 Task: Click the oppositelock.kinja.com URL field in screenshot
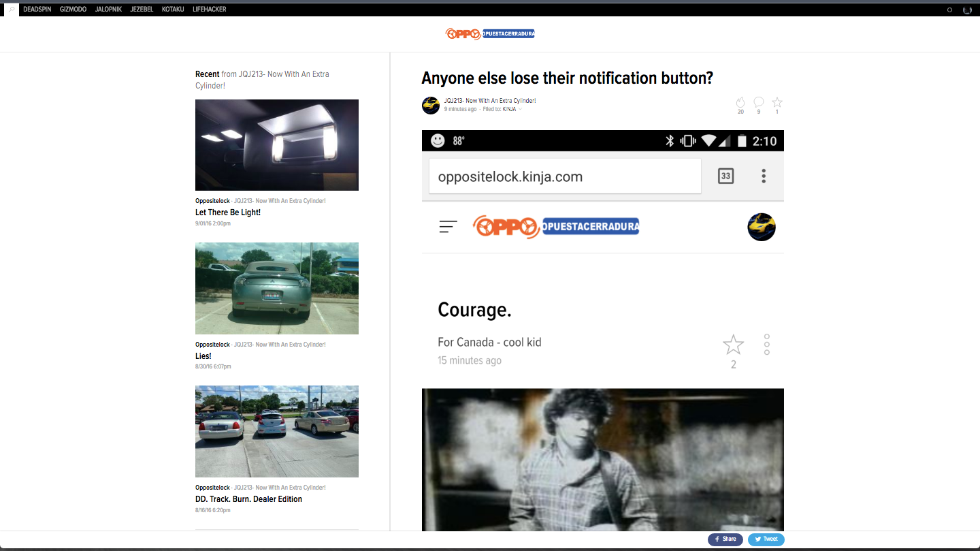pos(565,176)
